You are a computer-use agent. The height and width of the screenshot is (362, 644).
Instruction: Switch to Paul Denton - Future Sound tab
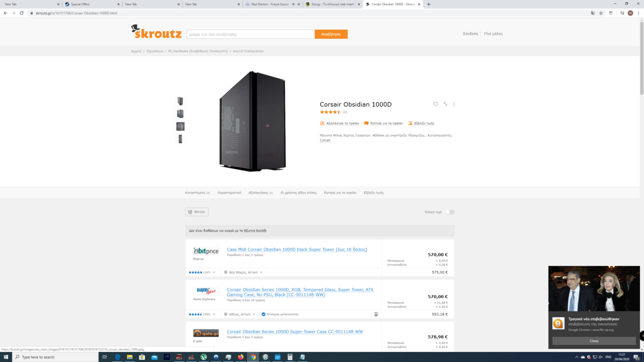coord(272,4)
